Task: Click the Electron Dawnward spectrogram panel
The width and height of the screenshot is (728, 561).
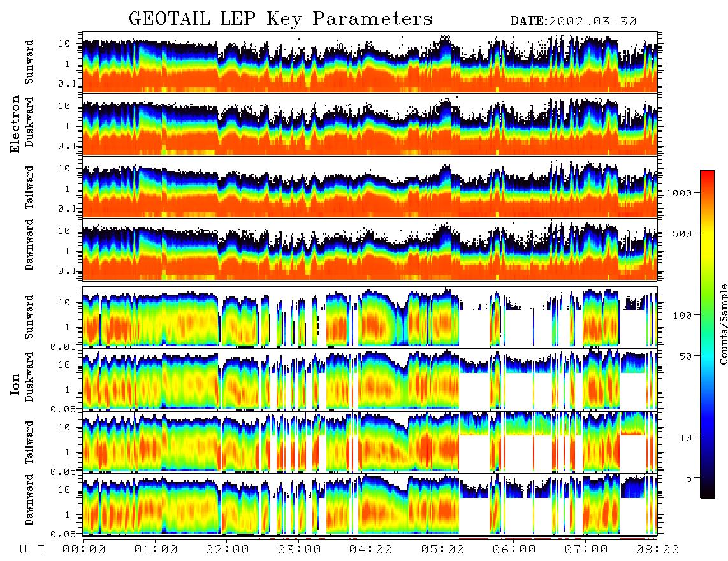Action: (x=370, y=250)
